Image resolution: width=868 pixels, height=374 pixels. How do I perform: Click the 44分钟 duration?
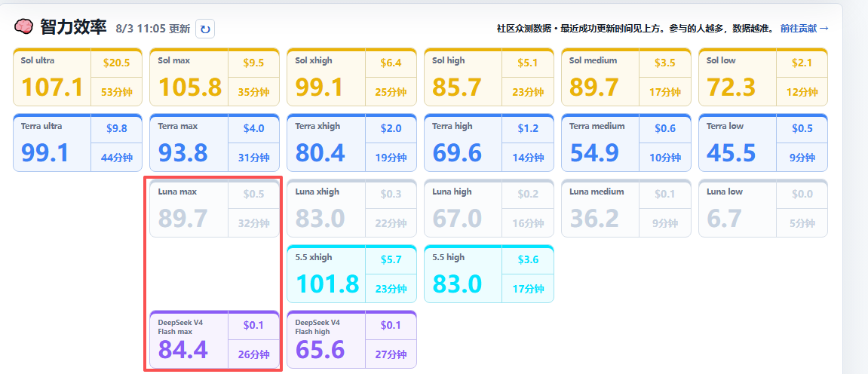coord(116,158)
